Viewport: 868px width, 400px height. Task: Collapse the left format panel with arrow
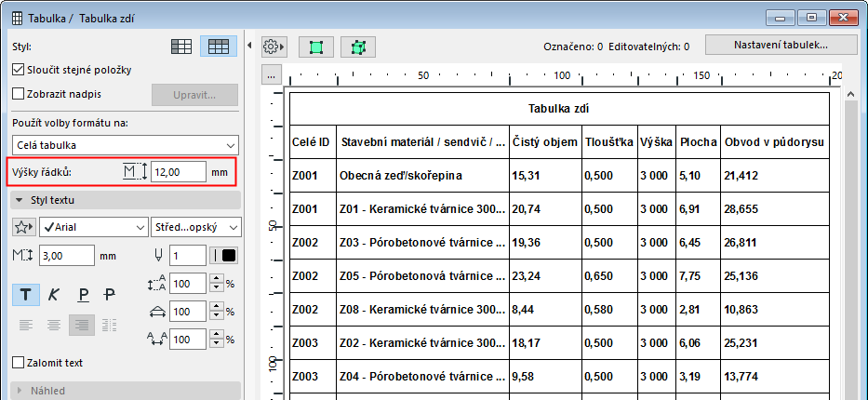pos(249,46)
